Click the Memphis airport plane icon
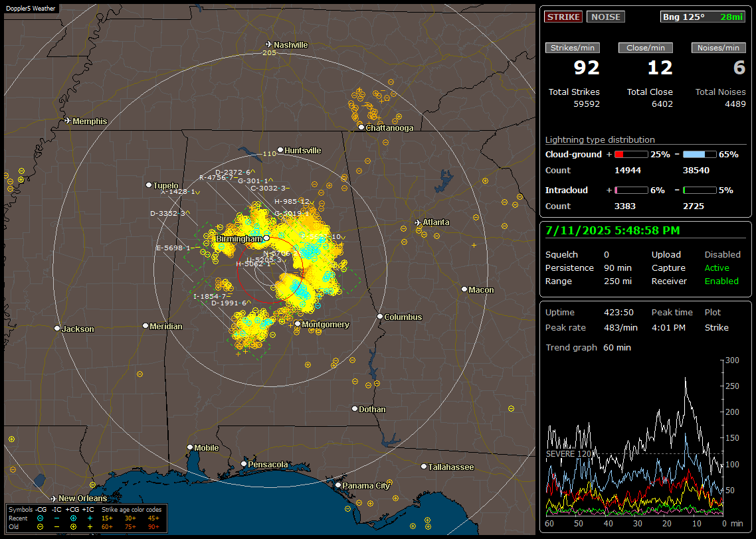 [x=68, y=121]
